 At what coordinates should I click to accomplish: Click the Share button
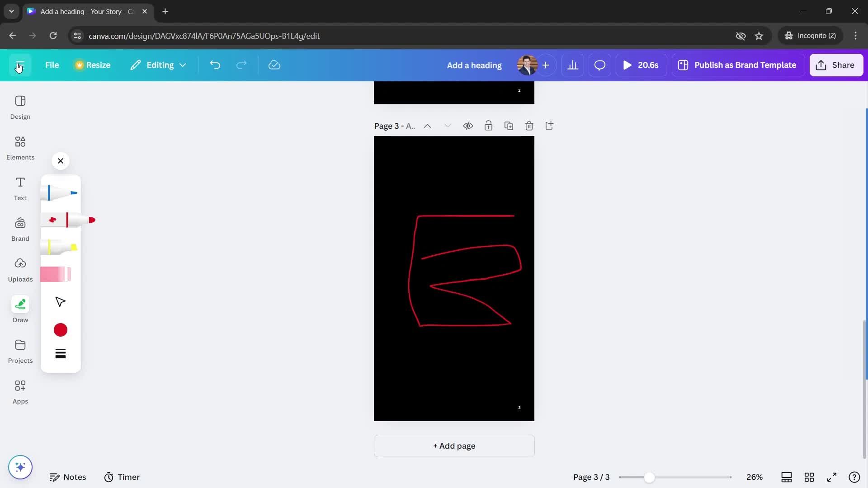836,65
